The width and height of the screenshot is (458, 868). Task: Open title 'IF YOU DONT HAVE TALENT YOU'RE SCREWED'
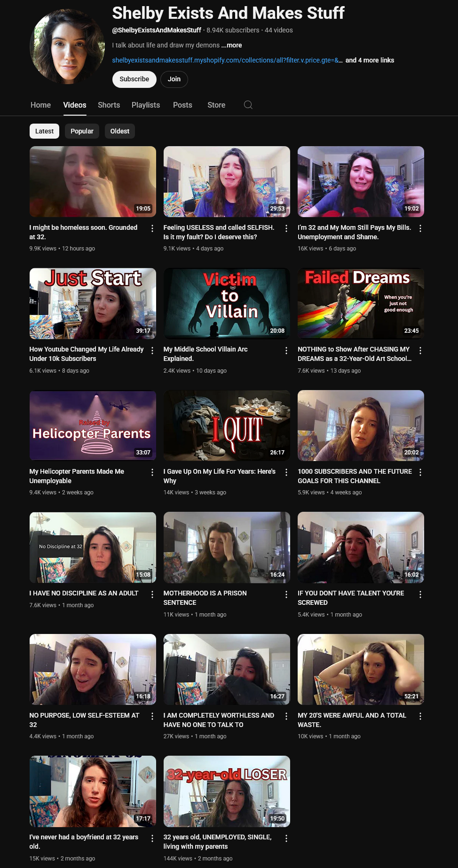click(x=351, y=598)
